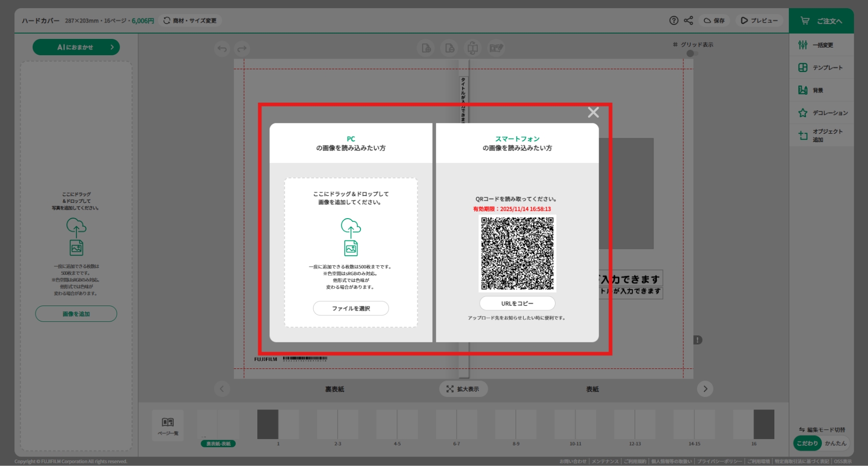Viewport: 868px width, 466px height.
Task: Switch editing mode to かんたん
Action: pos(835,443)
